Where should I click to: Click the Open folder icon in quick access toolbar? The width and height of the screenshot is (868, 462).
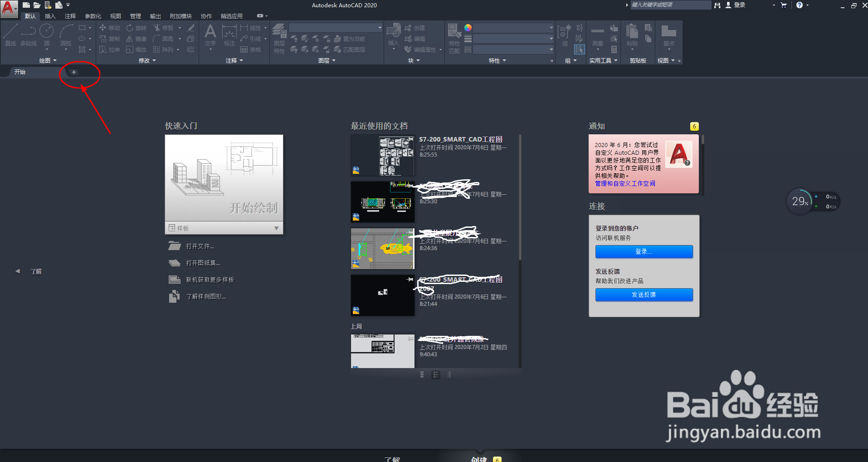(x=37, y=5)
